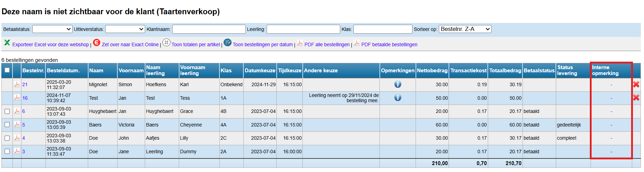Click the Leerling input field
Viewport: 644px width, 172px height.
(x=303, y=29)
